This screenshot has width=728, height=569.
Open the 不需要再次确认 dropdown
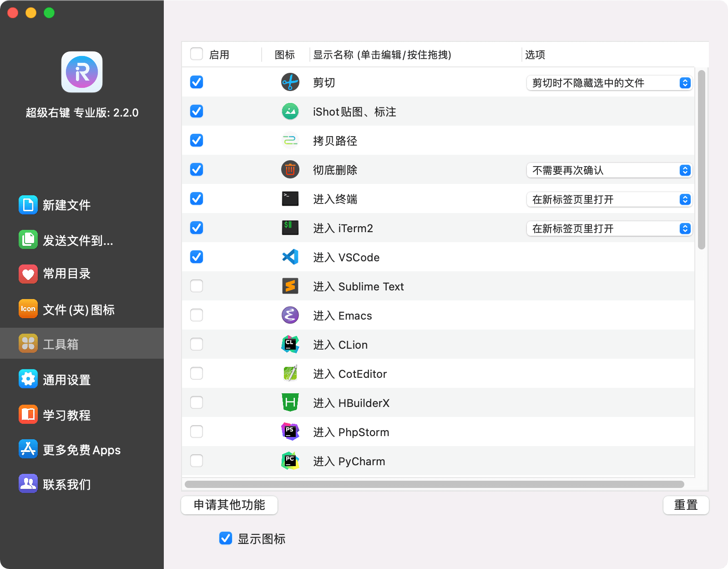click(609, 170)
